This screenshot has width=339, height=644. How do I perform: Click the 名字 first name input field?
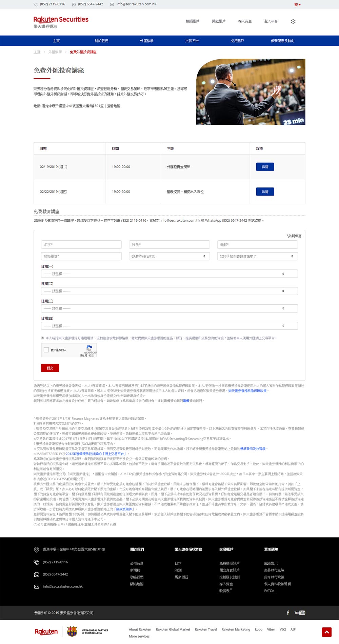point(81,244)
